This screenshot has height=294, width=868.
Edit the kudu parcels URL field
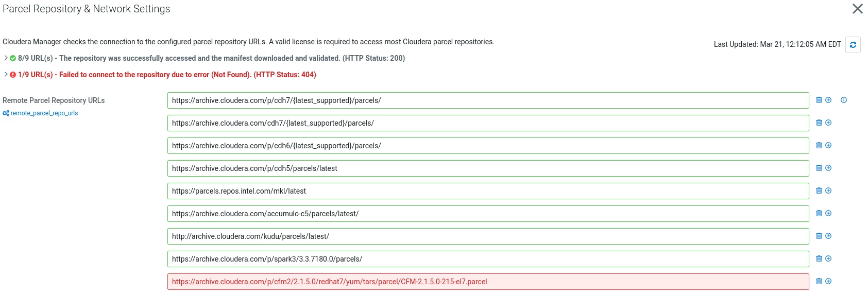click(x=488, y=236)
